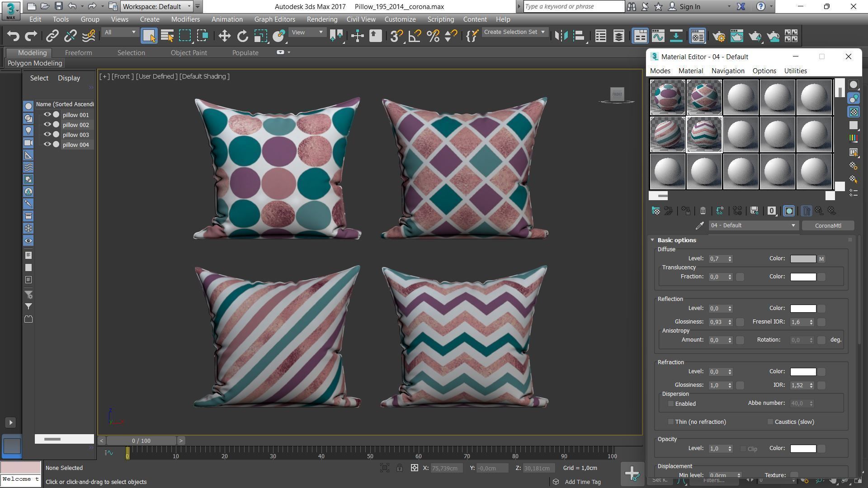This screenshot has height=488, width=868.
Task: Check the Caustics (slow) option
Action: pyautogui.click(x=770, y=422)
